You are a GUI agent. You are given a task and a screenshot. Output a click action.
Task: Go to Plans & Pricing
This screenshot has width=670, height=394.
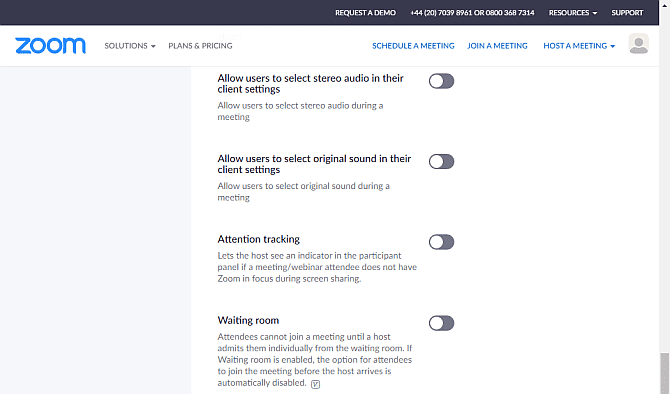200,46
